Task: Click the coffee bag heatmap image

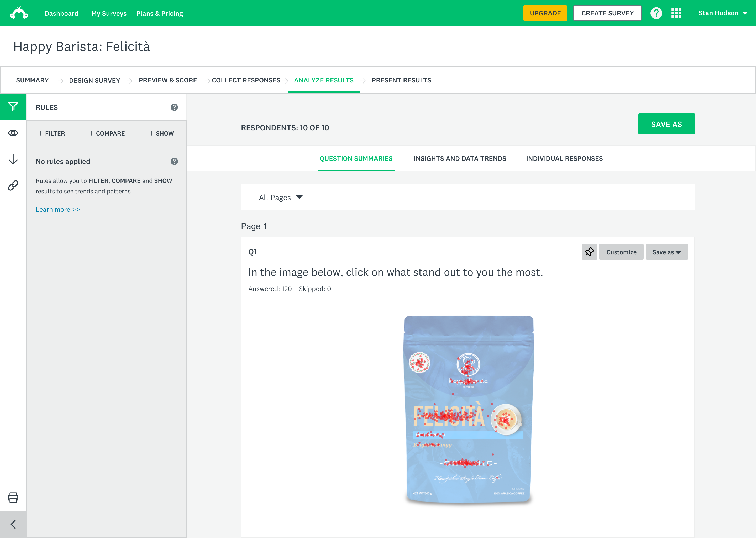Action: (x=468, y=410)
